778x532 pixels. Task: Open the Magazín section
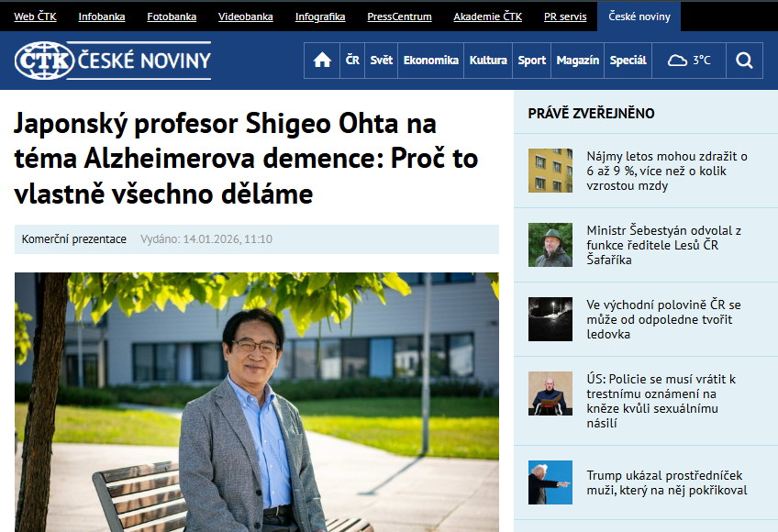[x=578, y=61]
